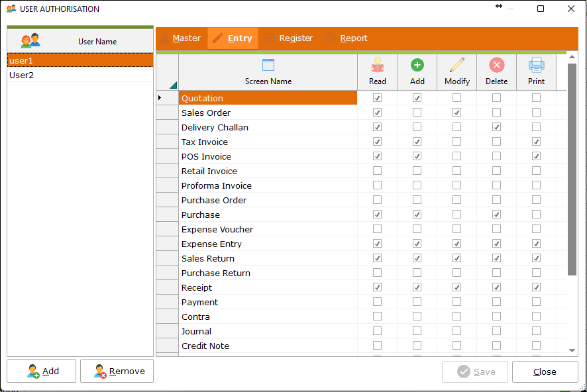Viewport: 587px width, 392px height.
Task: Click the Read column book icon
Action: [x=377, y=65]
